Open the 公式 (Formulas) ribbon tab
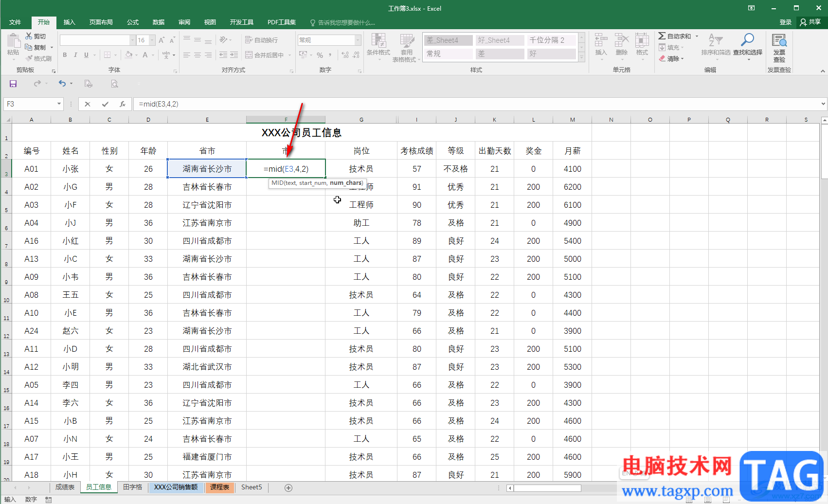828x504 pixels. 133,22
